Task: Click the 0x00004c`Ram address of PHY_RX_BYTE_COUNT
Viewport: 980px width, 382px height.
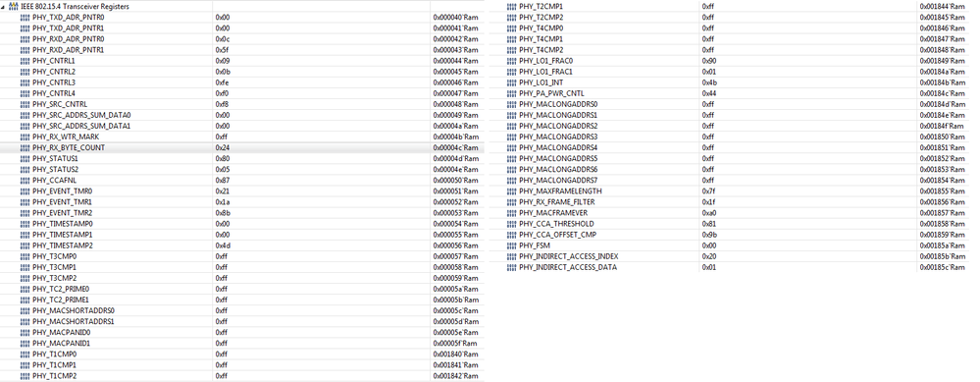Action: click(455, 147)
